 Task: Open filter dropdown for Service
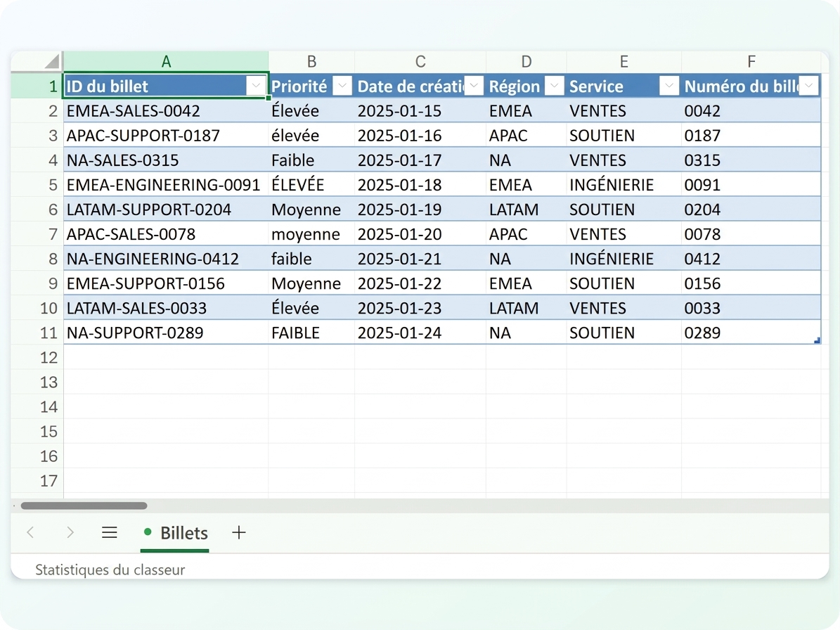(669, 86)
